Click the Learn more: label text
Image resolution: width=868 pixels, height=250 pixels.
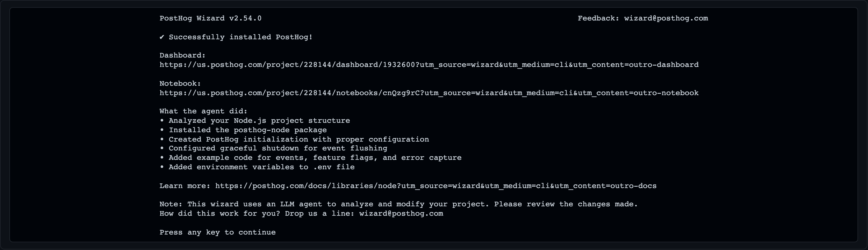[x=185, y=186]
